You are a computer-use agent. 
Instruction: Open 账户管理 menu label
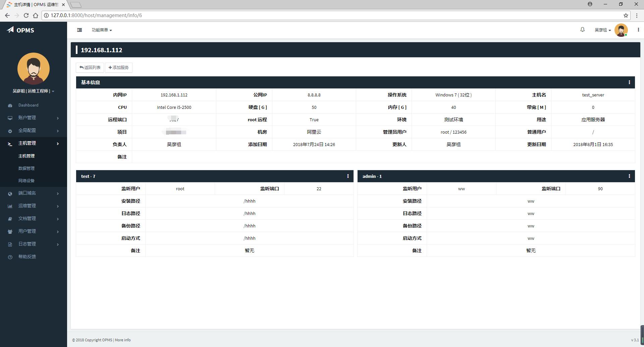pyautogui.click(x=27, y=118)
